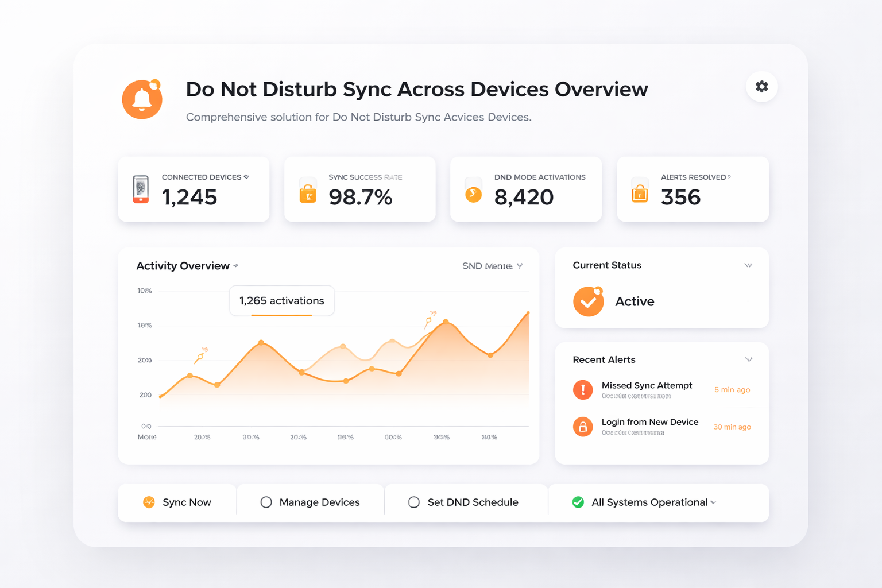Viewport: 882px width, 588px height.
Task: Click the DND Mode Activations coin icon
Action: 473,194
